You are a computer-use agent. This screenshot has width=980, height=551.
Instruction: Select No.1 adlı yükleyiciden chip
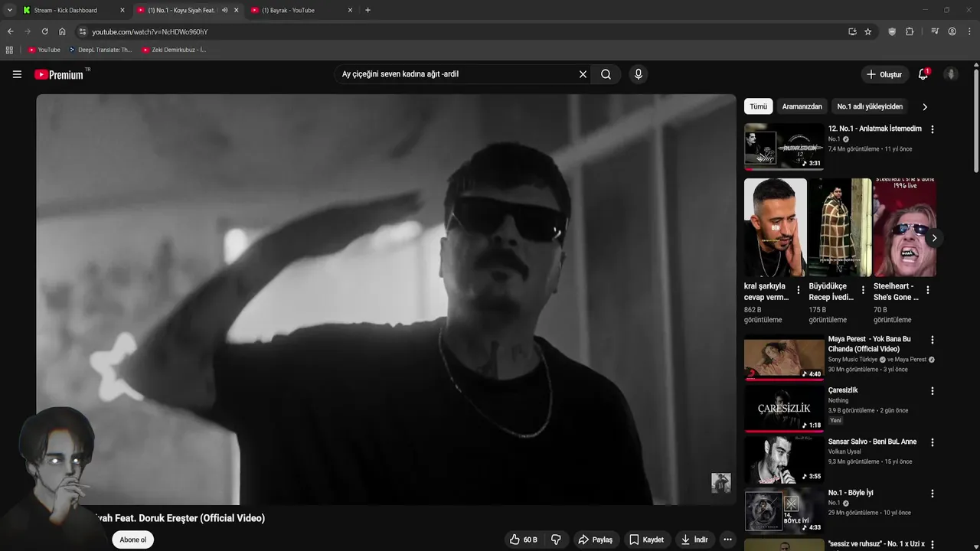click(x=870, y=106)
